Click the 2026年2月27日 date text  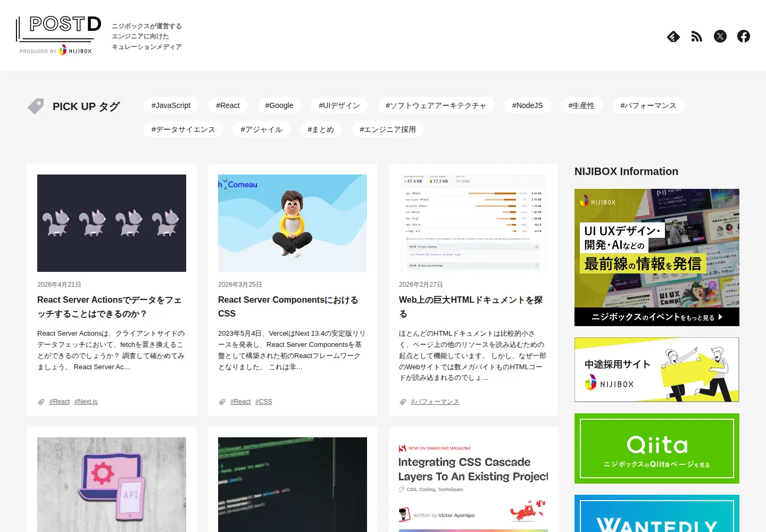point(421,285)
